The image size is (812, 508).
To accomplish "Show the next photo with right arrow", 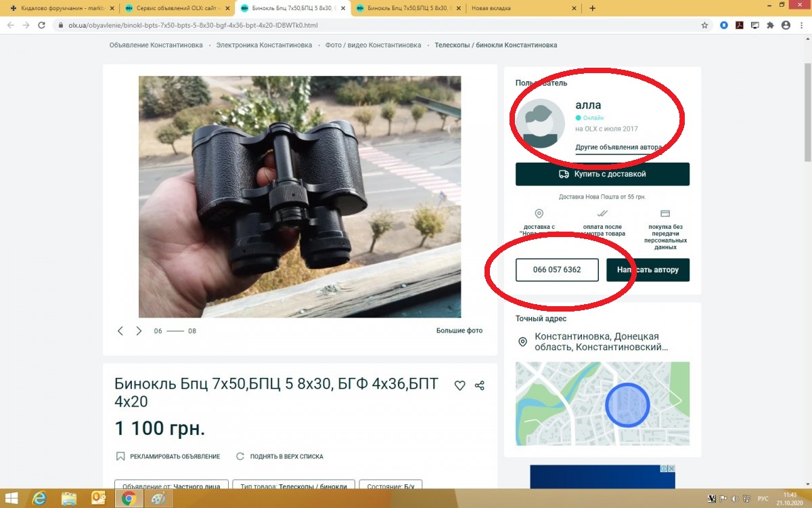I will (139, 331).
